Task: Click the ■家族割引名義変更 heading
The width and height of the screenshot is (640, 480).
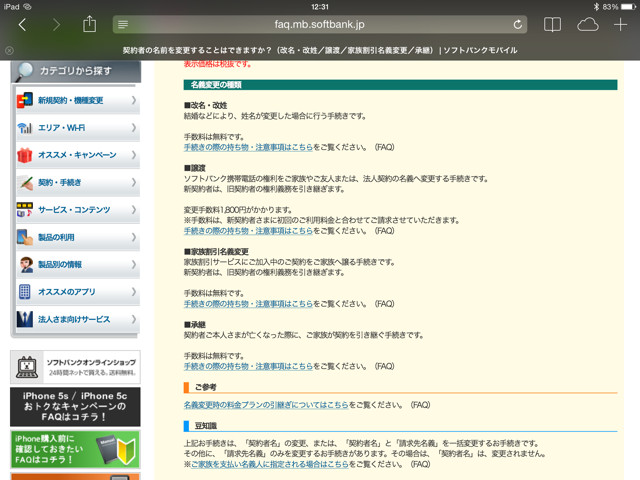Action: [x=216, y=252]
